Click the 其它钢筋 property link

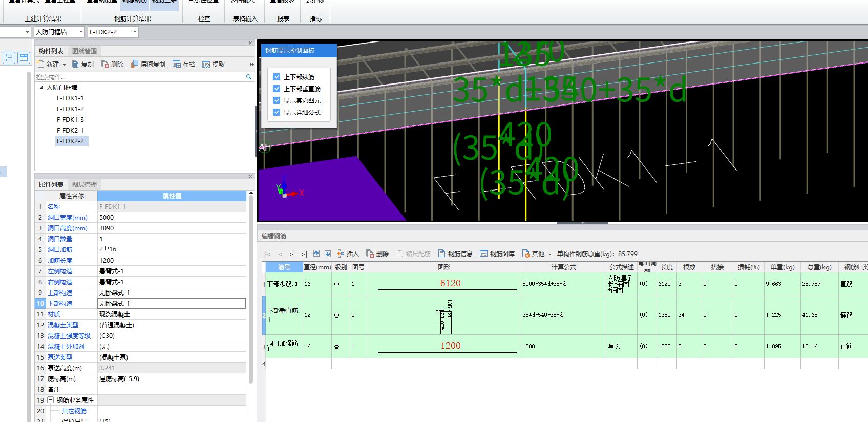point(74,411)
